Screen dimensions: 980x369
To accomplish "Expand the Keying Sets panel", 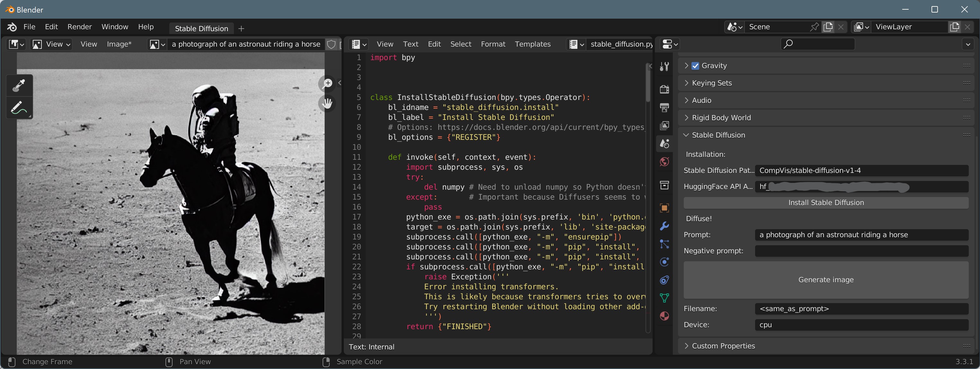I will [712, 83].
